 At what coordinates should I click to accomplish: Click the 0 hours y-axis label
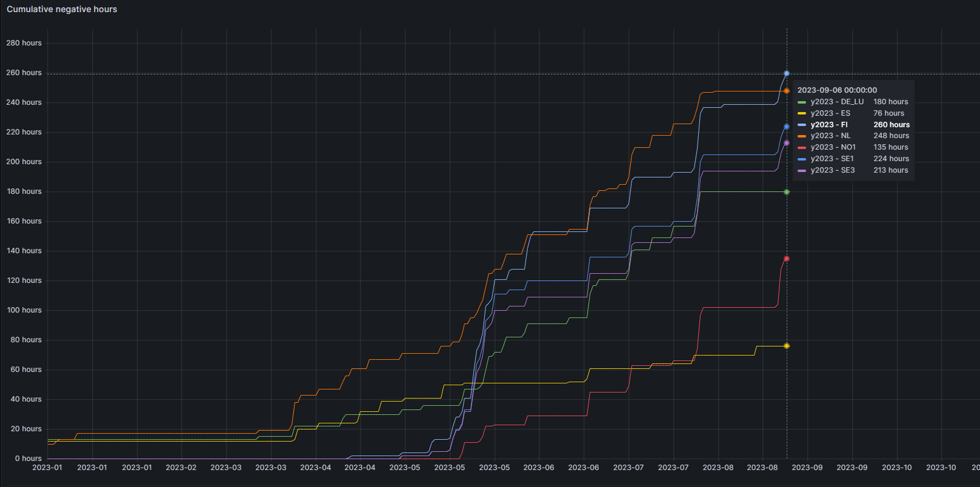[x=28, y=459]
